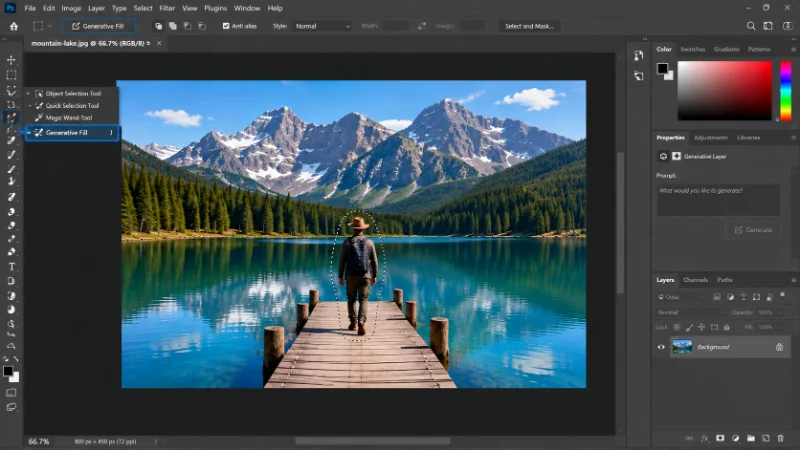
Task: Toggle lock image pixels brush icon
Action: click(x=689, y=327)
